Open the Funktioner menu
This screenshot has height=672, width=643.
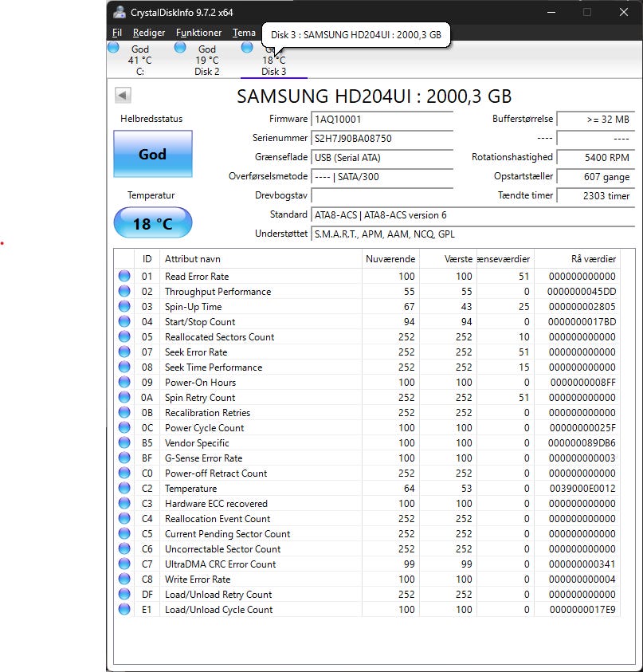click(x=198, y=33)
